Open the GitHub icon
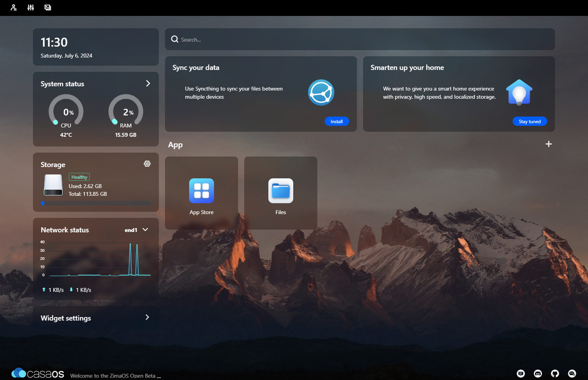 [x=555, y=373]
